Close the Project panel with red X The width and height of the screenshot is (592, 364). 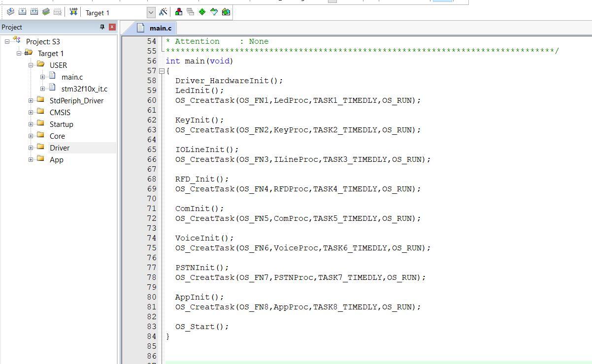112,27
